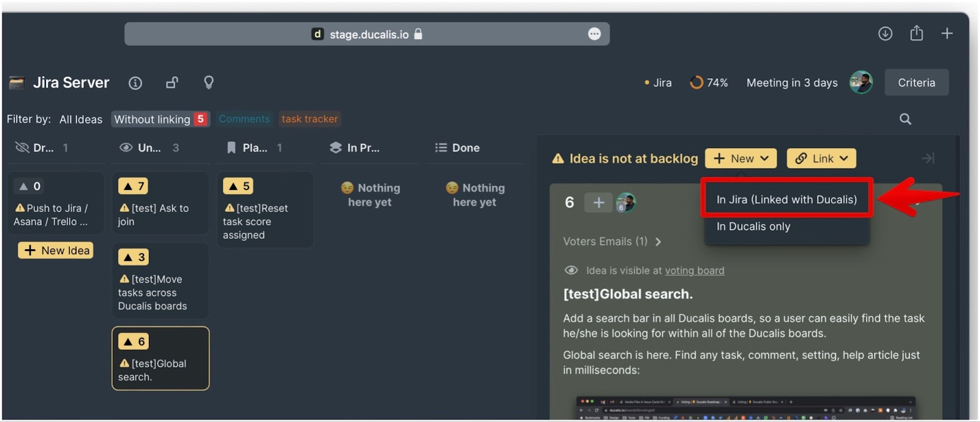This screenshot has height=422, width=980.
Task: Click the Planned column bookmark icon
Action: coord(231,148)
